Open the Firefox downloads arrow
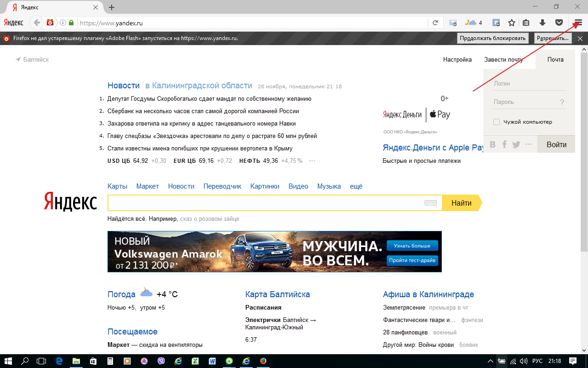Image resolution: width=588 pixels, height=368 pixels. [543, 23]
